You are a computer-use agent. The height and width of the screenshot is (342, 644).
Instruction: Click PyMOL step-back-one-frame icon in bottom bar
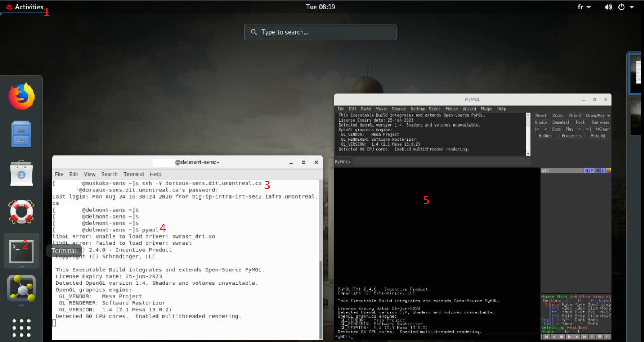[554, 337]
